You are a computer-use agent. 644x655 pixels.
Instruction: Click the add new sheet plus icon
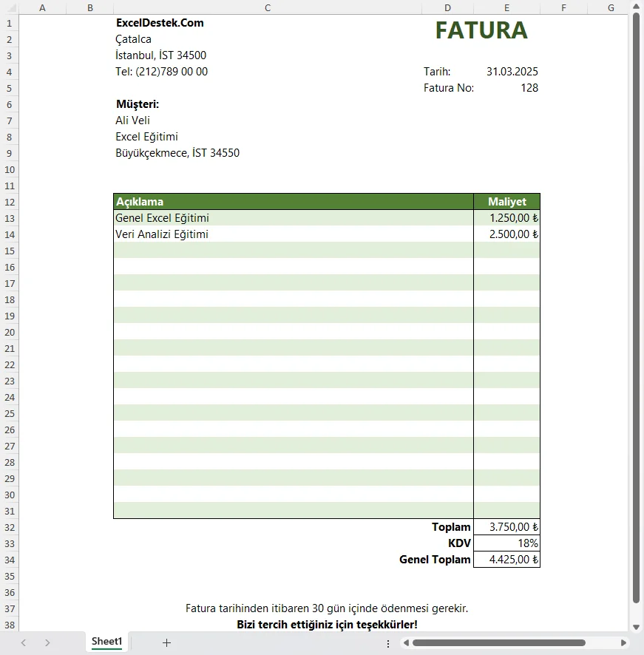(166, 642)
